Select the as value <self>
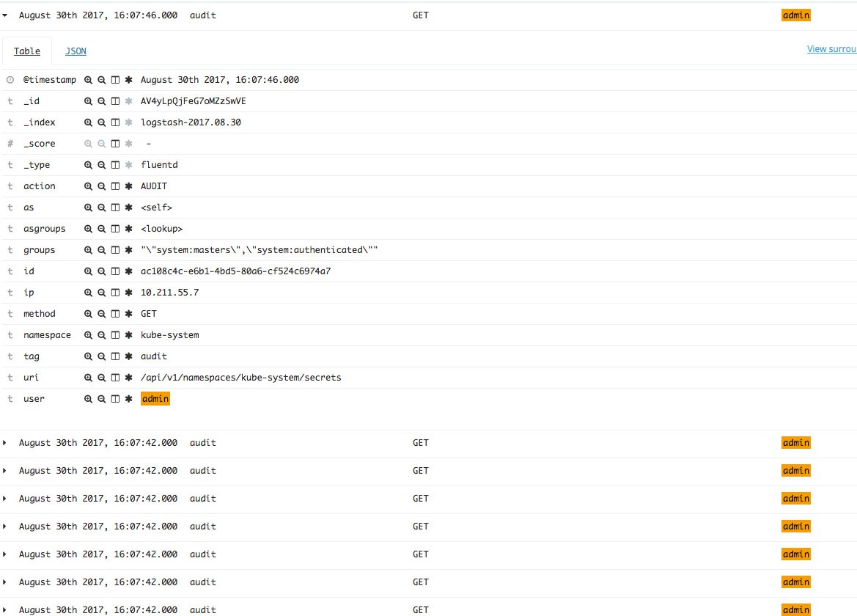857x616 pixels. tap(156, 208)
